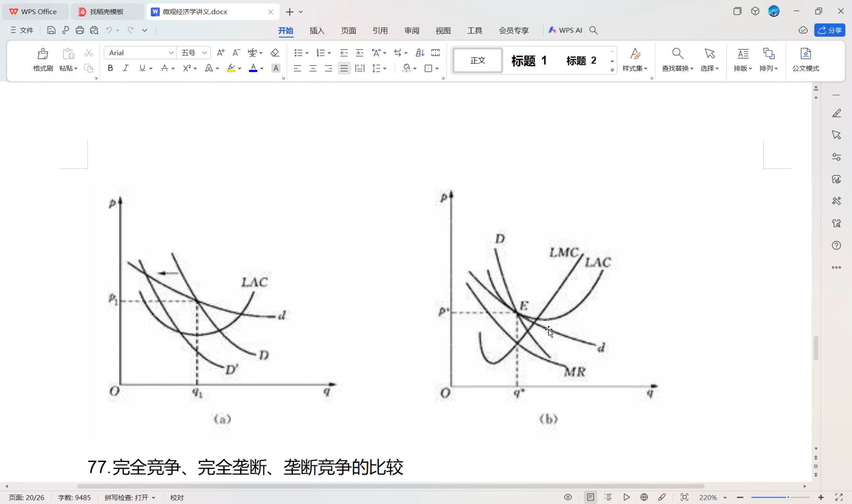
Task: Click the spell check 拼写检查 status item
Action: [127, 497]
